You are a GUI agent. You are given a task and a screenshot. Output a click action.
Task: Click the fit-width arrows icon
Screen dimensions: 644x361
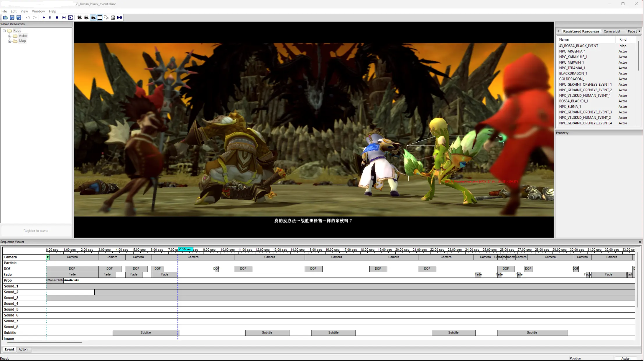tap(120, 17)
